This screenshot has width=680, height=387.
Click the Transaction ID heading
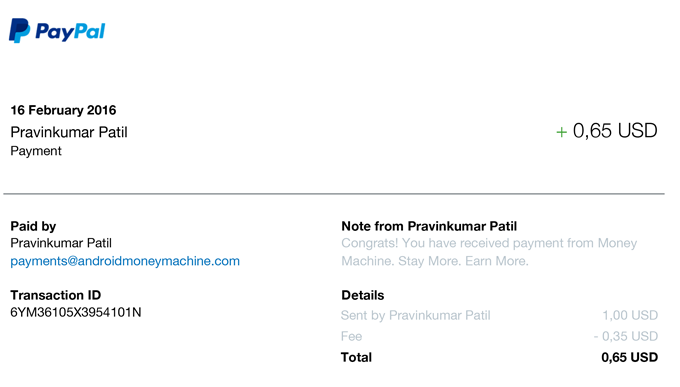tap(56, 295)
